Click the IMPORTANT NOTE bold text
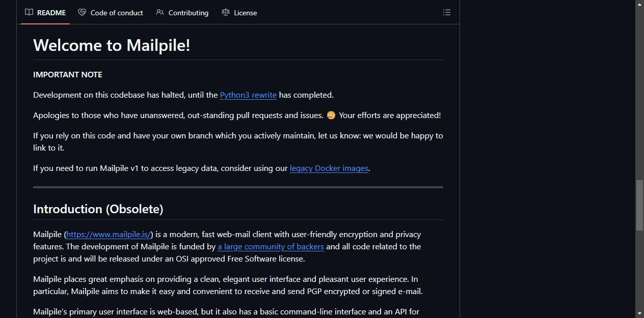This screenshot has height=318, width=644. tap(68, 75)
